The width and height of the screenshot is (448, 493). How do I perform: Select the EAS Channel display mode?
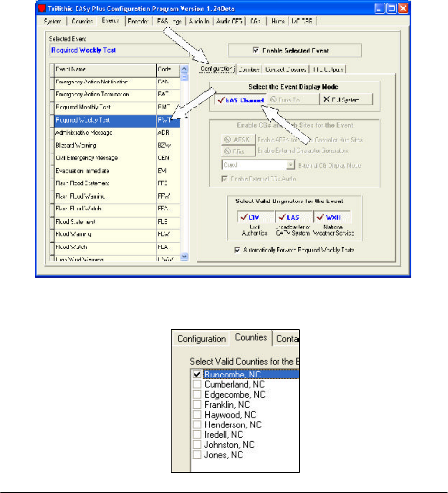[241, 100]
